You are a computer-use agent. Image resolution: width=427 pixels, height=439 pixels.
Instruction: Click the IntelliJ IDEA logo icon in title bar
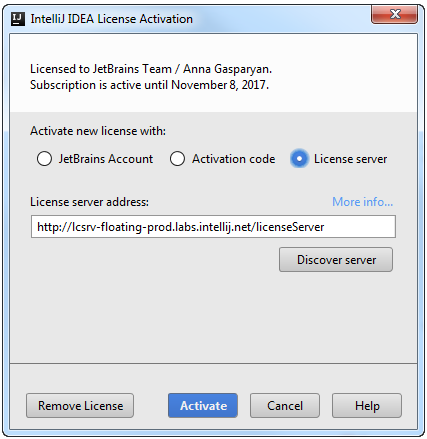18,19
